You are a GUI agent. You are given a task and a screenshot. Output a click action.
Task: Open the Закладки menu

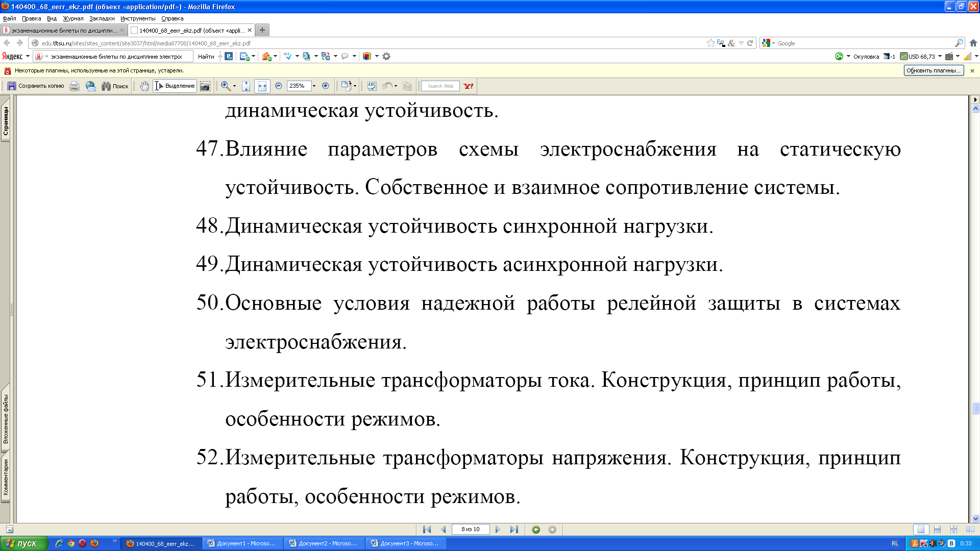102,18
